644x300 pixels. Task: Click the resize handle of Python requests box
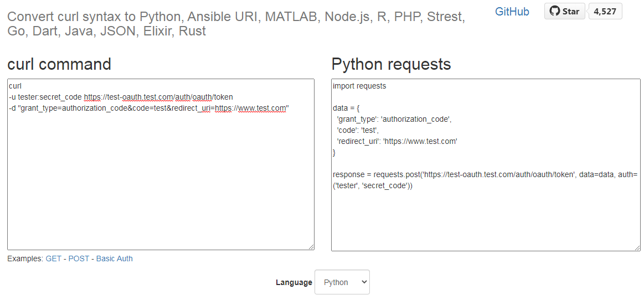point(637,248)
